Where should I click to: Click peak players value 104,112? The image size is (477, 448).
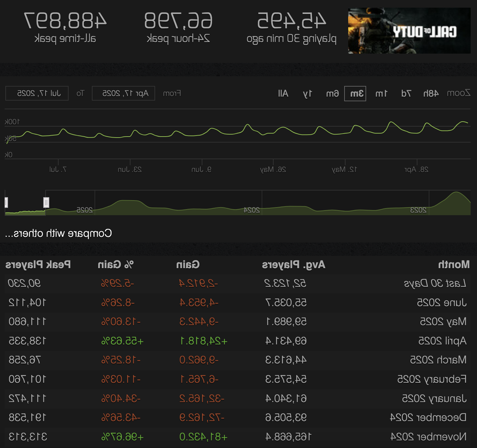point(27,303)
